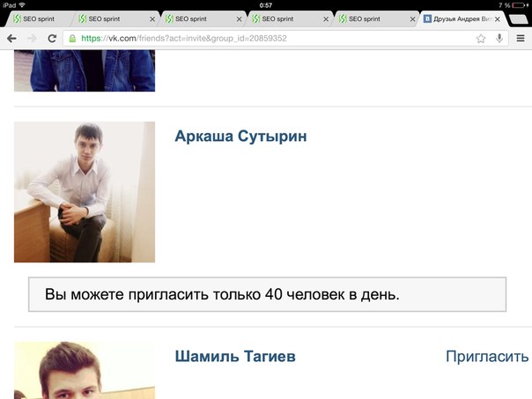Click the browser forward arrow
This screenshot has width=532, height=399.
[32, 39]
